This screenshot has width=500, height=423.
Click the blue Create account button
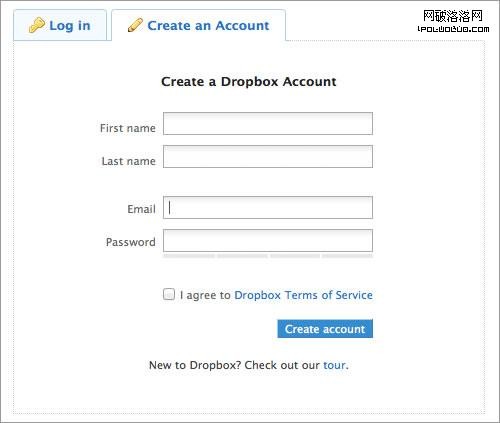325,329
